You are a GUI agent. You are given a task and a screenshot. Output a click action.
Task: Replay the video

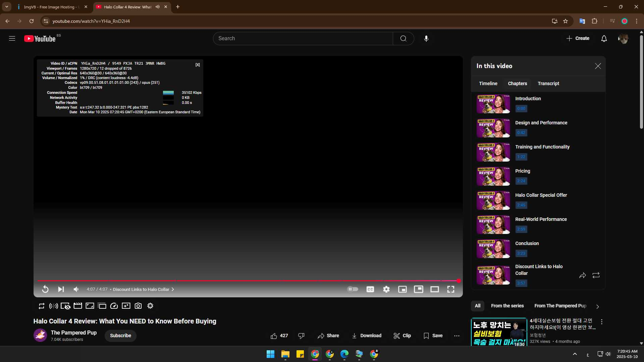pos(45,289)
